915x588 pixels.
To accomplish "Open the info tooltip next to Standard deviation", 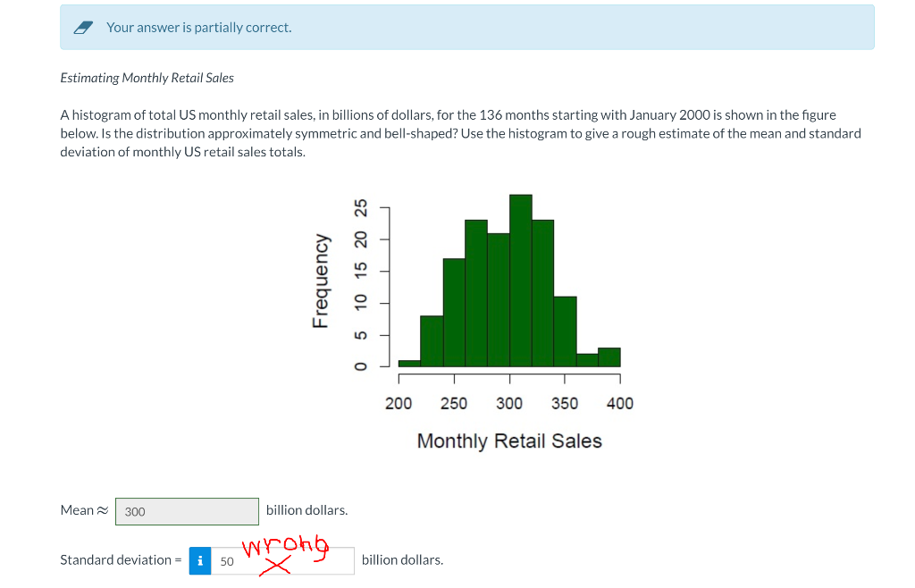I will tap(199, 560).
